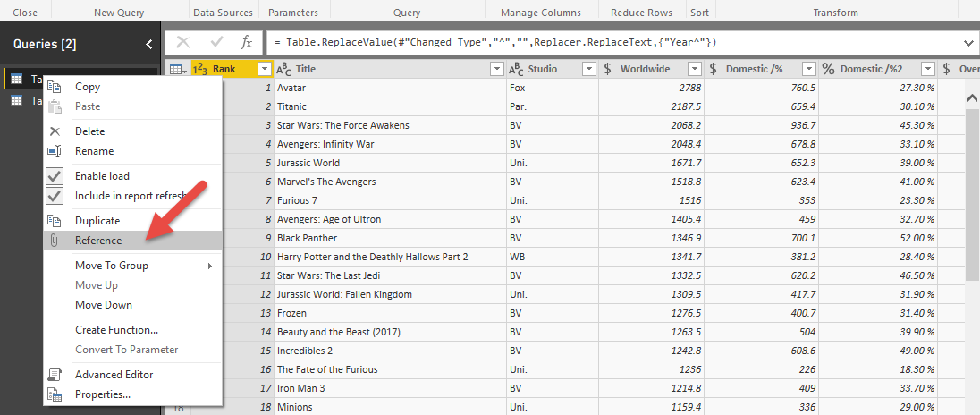This screenshot has height=415, width=980.
Task: Toggle the Enable load checkbox
Action: (55, 176)
